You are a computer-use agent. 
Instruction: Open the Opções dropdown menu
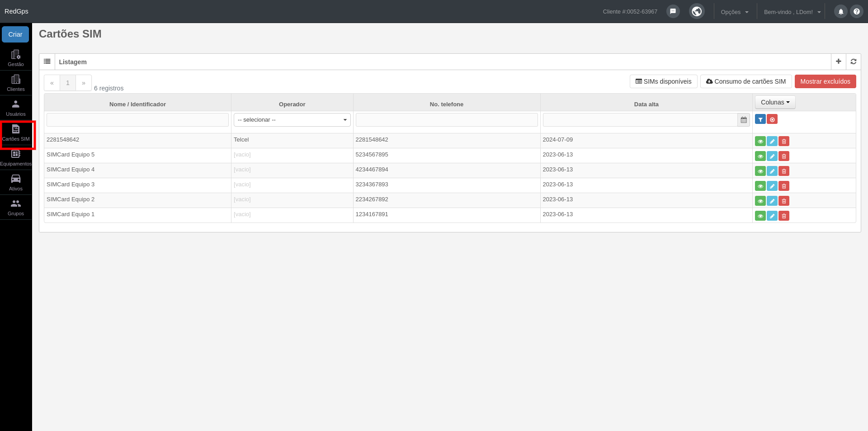[x=735, y=12]
